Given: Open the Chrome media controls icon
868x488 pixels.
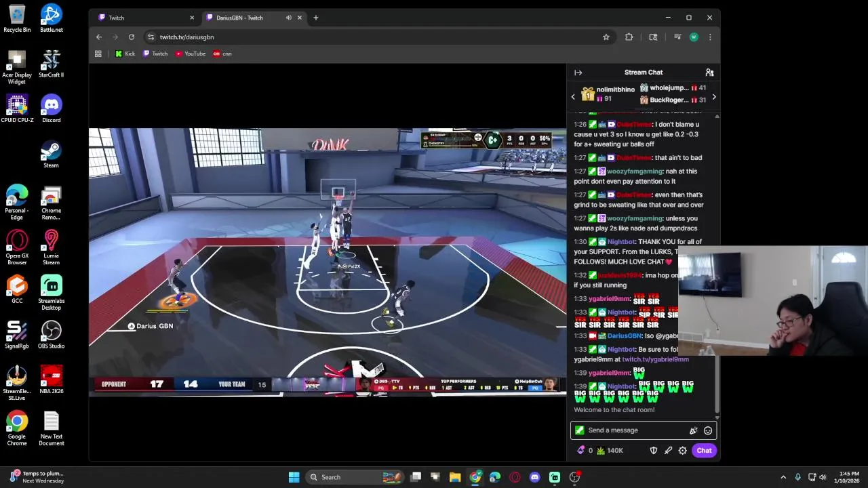Looking at the screenshot, I should point(677,37).
